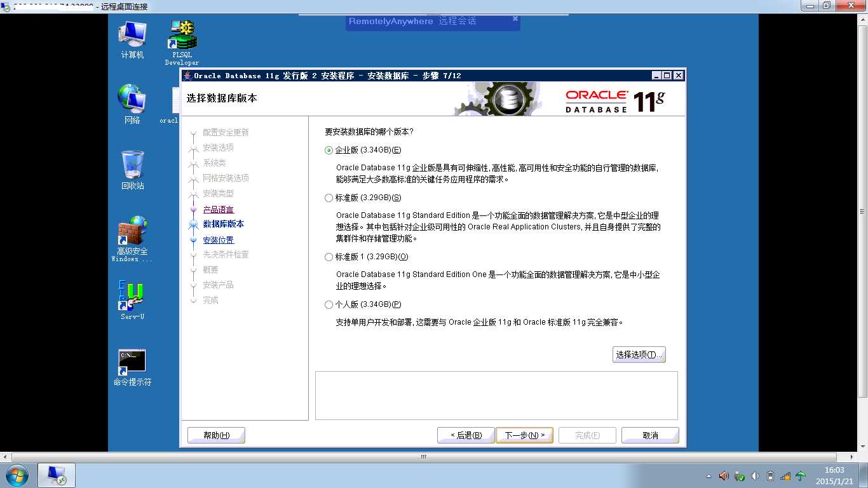The width and height of the screenshot is (868, 488).
Task: Click the horizontal scrollbar of remote session
Action: click(424, 457)
